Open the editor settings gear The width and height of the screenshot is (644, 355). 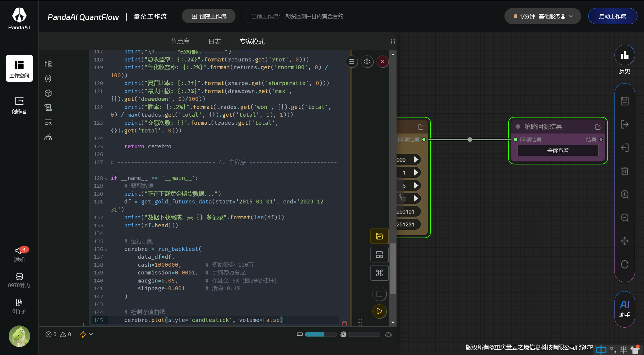367,62
